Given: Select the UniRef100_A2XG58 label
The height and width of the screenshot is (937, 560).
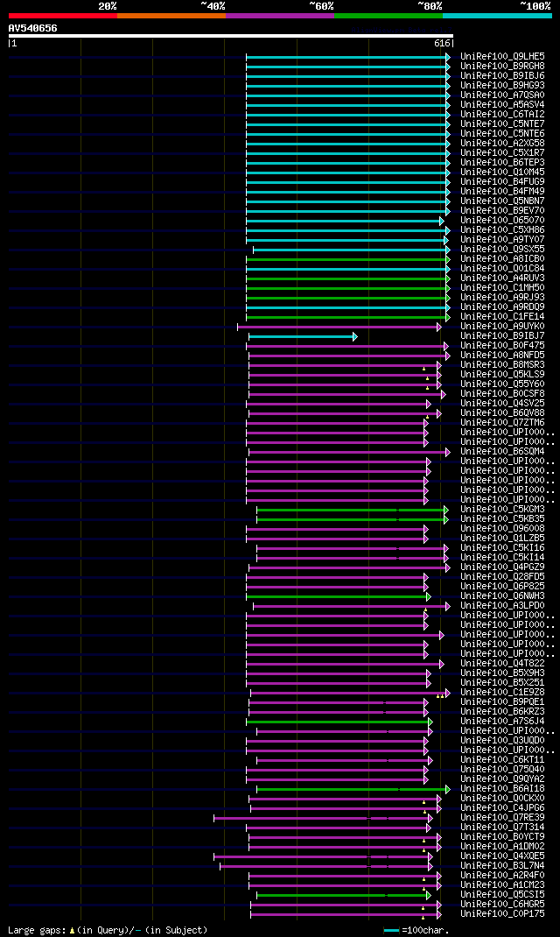Looking at the screenshot, I should [x=502, y=144].
